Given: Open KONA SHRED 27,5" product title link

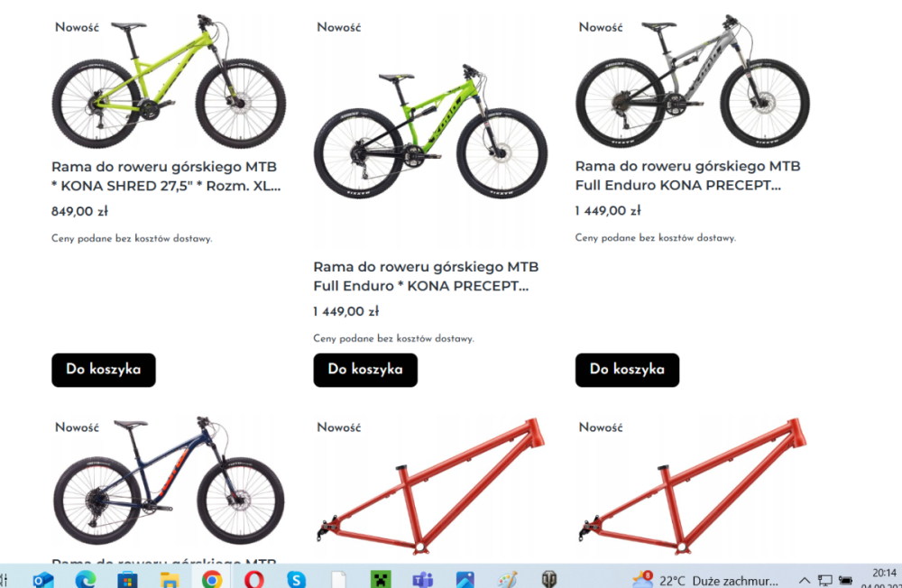Looking at the screenshot, I should (166, 177).
